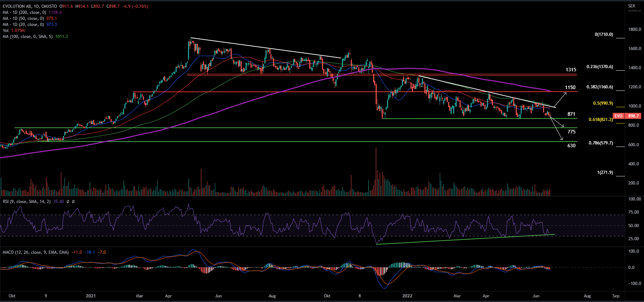The width and height of the screenshot is (644, 302).
Task: Click the 0.618(821.2) Fibonacci label
Action: 601,120
